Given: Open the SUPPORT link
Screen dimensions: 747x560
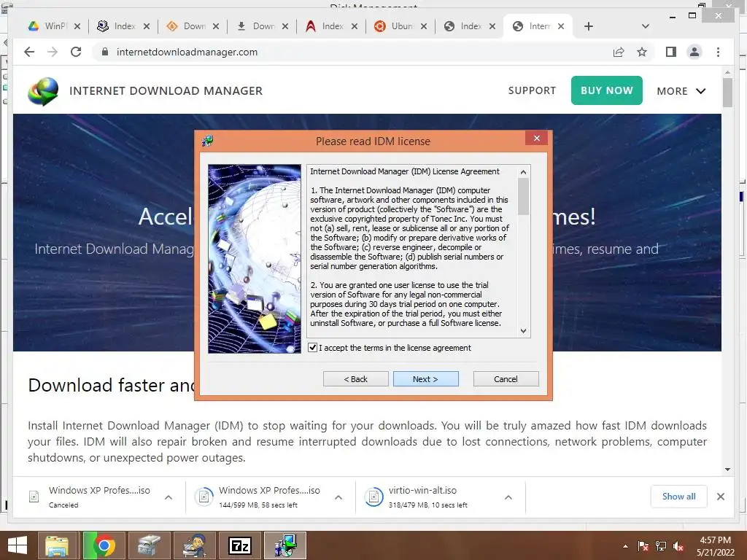Looking at the screenshot, I should (x=532, y=90).
